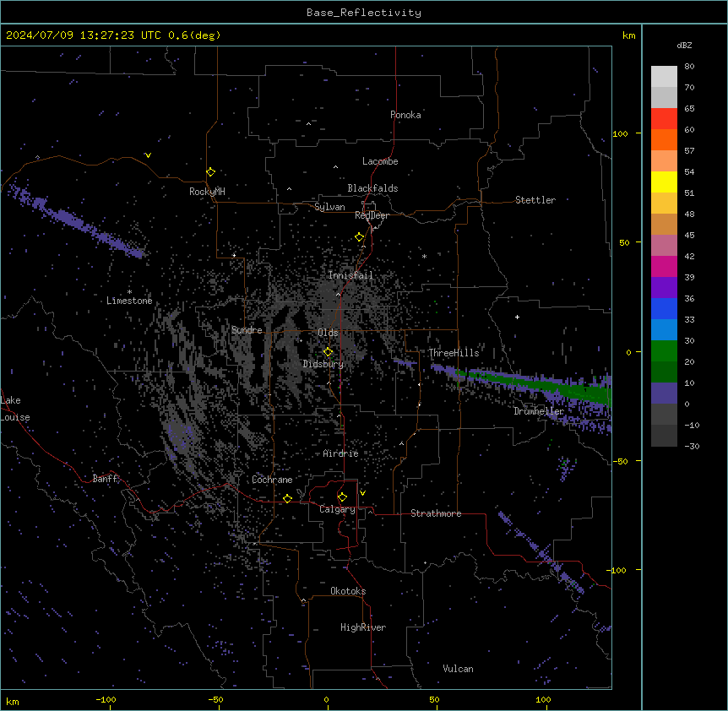Click the ThreeHills city label
Image resolution: width=728 pixels, height=711 pixels.
454,353
